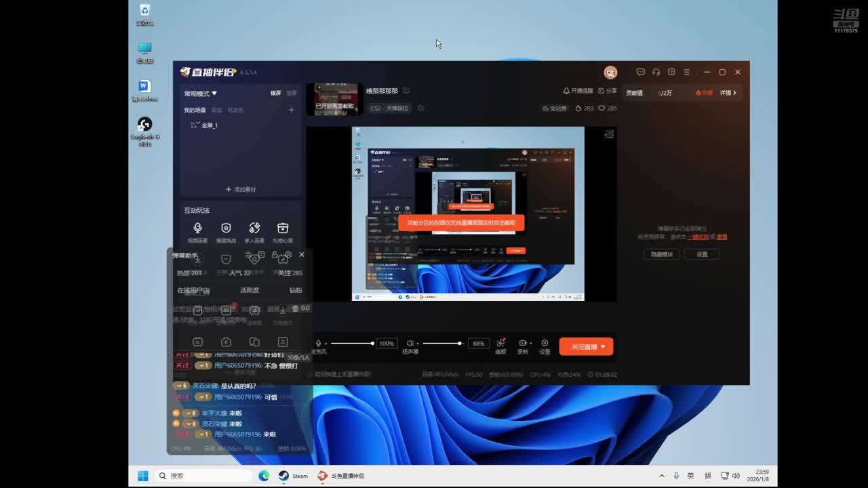Image resolution: width=868 pixels, height=488 pixels.
Task: Click the 礼物心愿 gift wish icon
Action: click(283, 228)
